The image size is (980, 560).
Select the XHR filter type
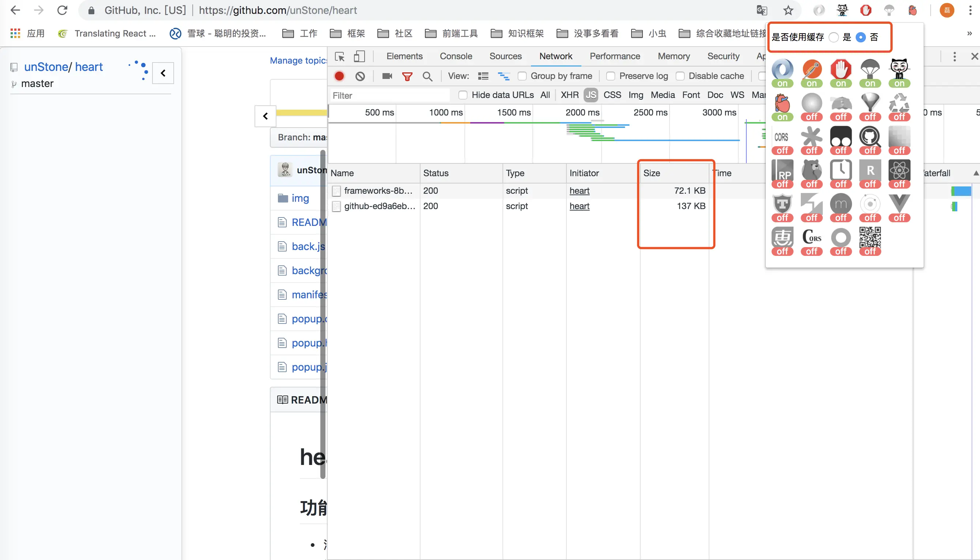[x=569, y=95]
